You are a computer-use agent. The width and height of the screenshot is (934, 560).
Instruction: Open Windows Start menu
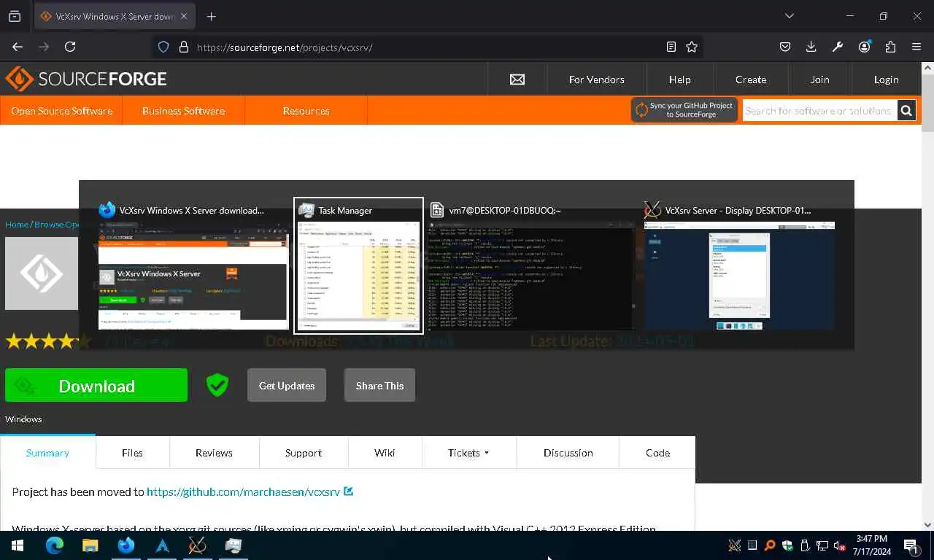click(x=18, y=545)
